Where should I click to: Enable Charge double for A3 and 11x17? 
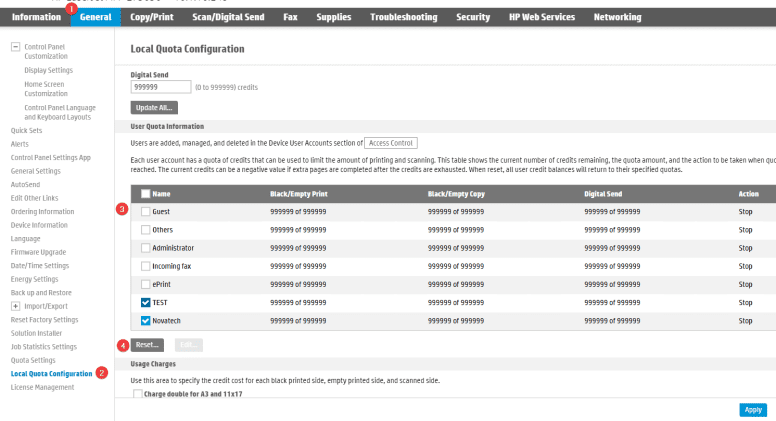click(x=138, y=394)
